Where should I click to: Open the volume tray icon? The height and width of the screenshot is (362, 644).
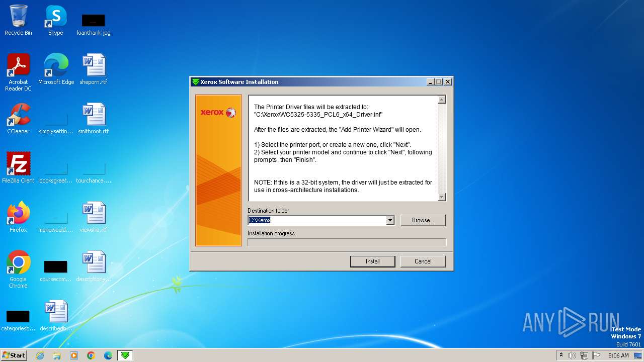pos(572,355)
